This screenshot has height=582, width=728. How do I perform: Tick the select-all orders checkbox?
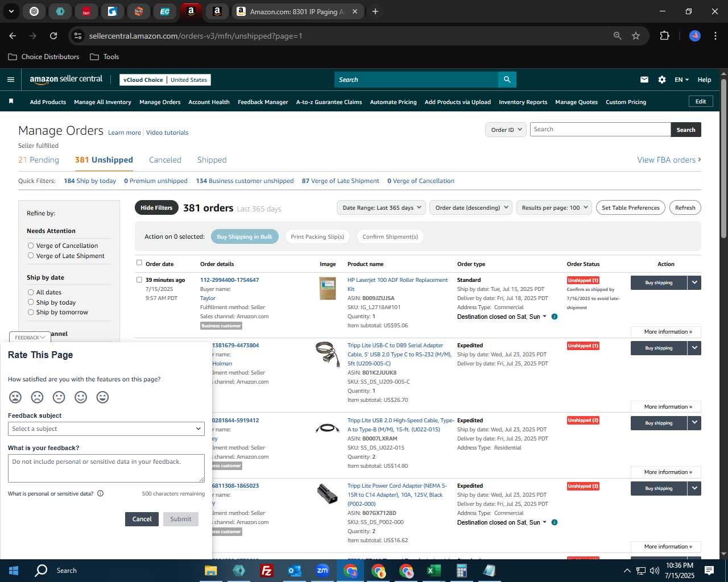click(x=139, y=263)
